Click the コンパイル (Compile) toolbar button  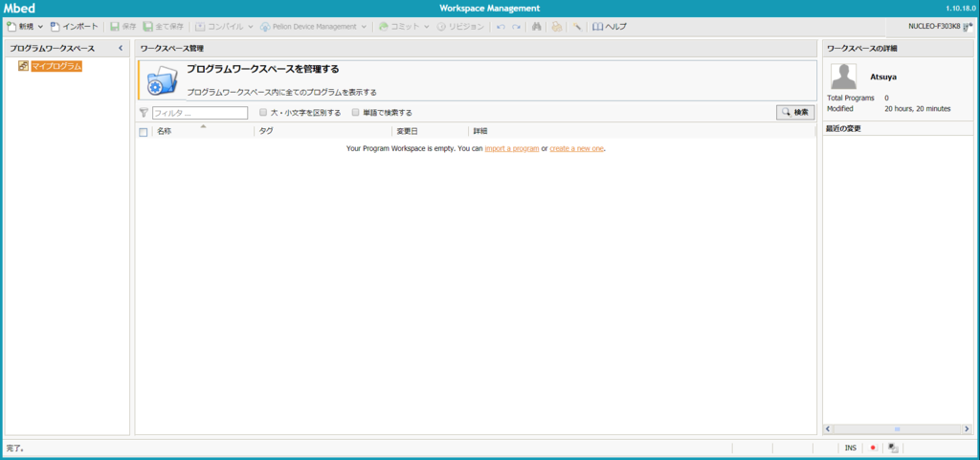tap(219, 27)
